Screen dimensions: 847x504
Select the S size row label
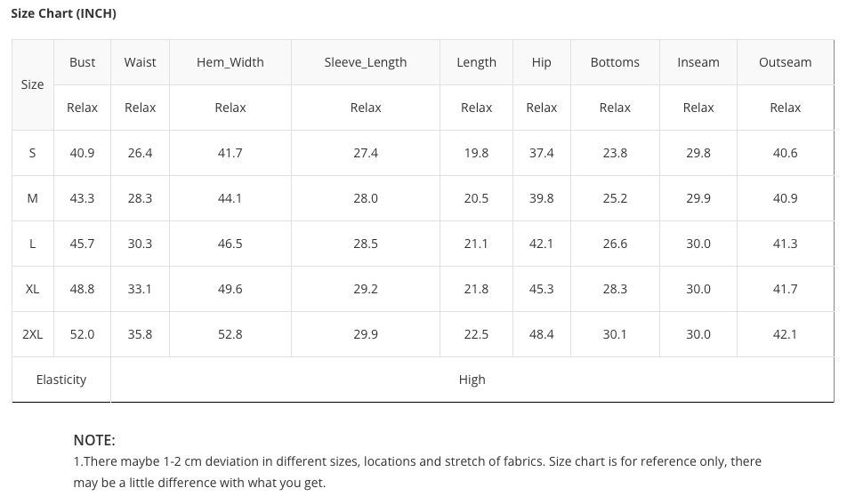pyautogui.click(x=32, y=153)
